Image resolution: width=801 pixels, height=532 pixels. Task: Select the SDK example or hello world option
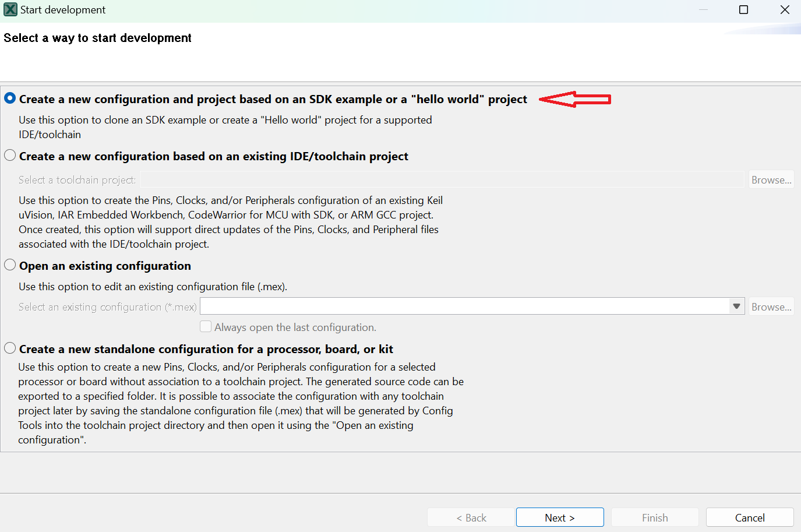[10, 98]
